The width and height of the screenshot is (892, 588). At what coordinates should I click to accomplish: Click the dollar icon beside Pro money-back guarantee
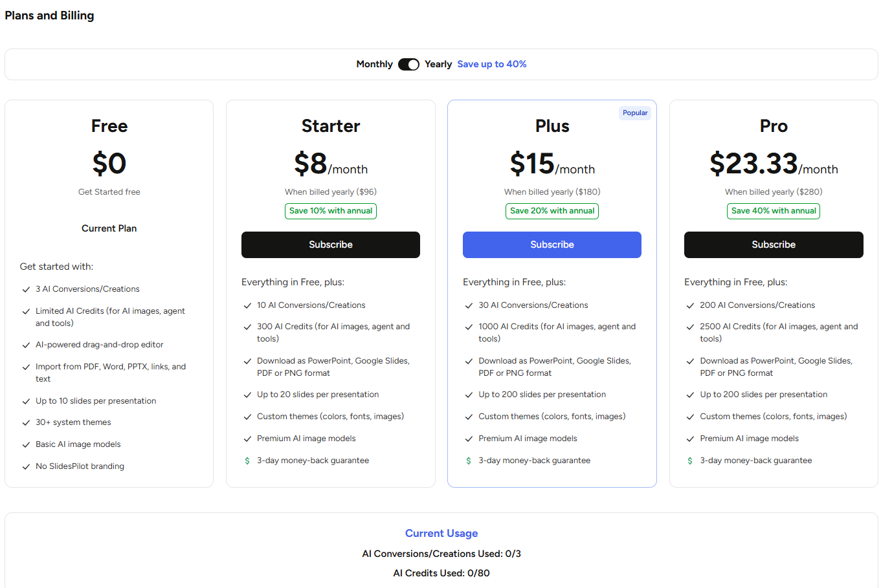pos(690,461)
